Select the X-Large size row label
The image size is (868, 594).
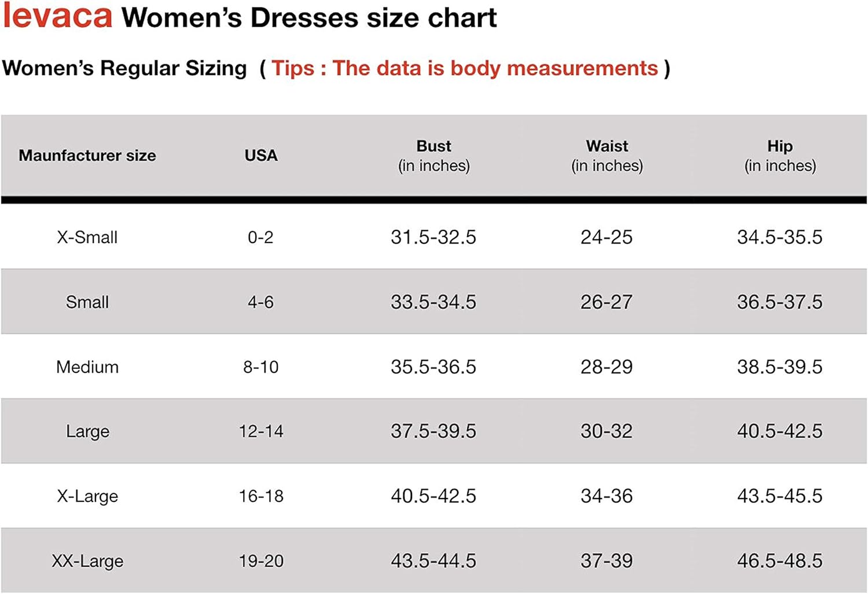[87, 496]
